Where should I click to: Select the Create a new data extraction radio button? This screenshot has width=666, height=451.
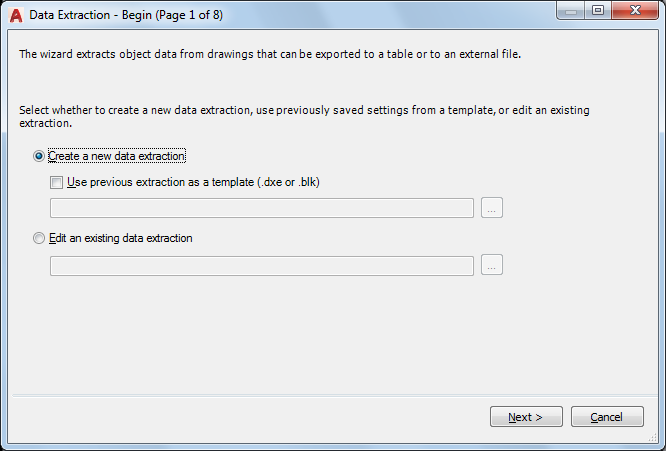click(x=39, y=156)
